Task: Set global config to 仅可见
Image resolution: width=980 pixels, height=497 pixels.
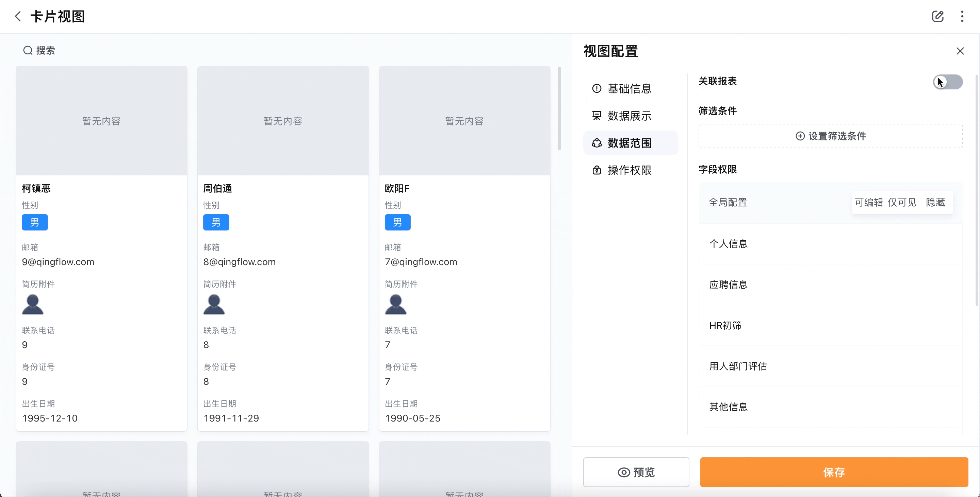Action: [x=902, y=202]
